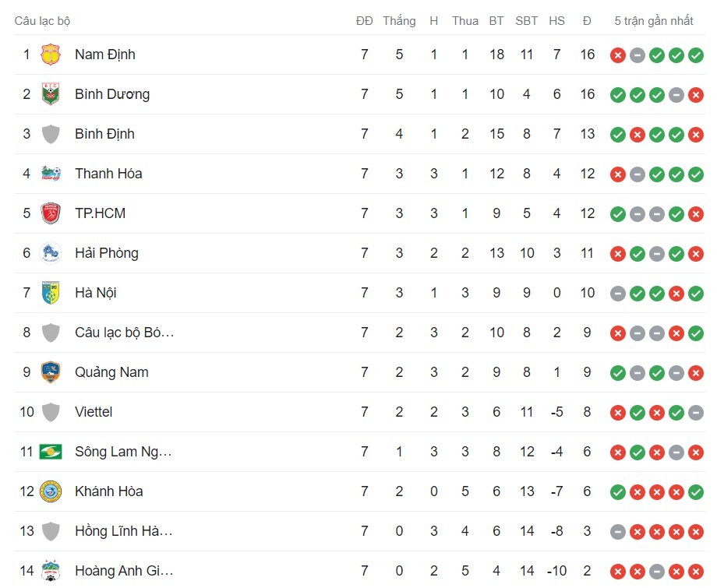Click Thanh Hóa's gray draw result indicator
717x588 pixels.
(x=638, y=174)
